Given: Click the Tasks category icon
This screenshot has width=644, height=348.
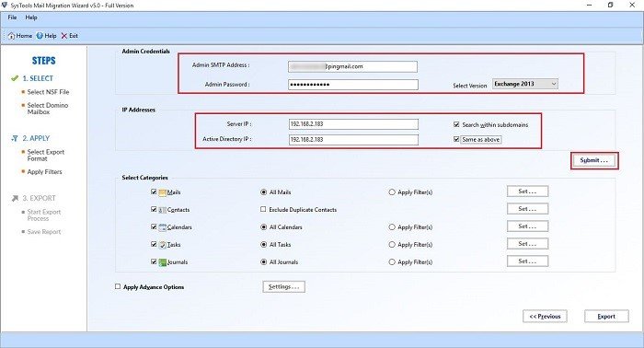Looking at the screenshot, I should click(x=162, y=245).
